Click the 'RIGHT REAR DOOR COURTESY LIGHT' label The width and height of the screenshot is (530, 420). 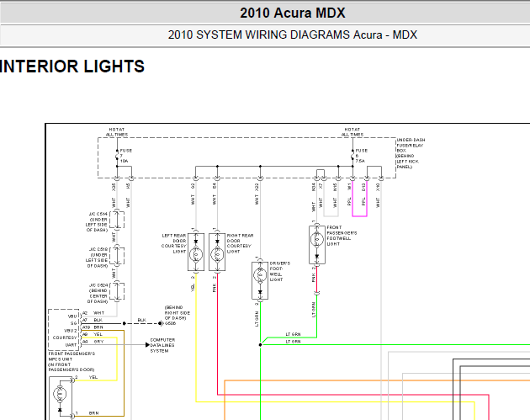(240, 243)
